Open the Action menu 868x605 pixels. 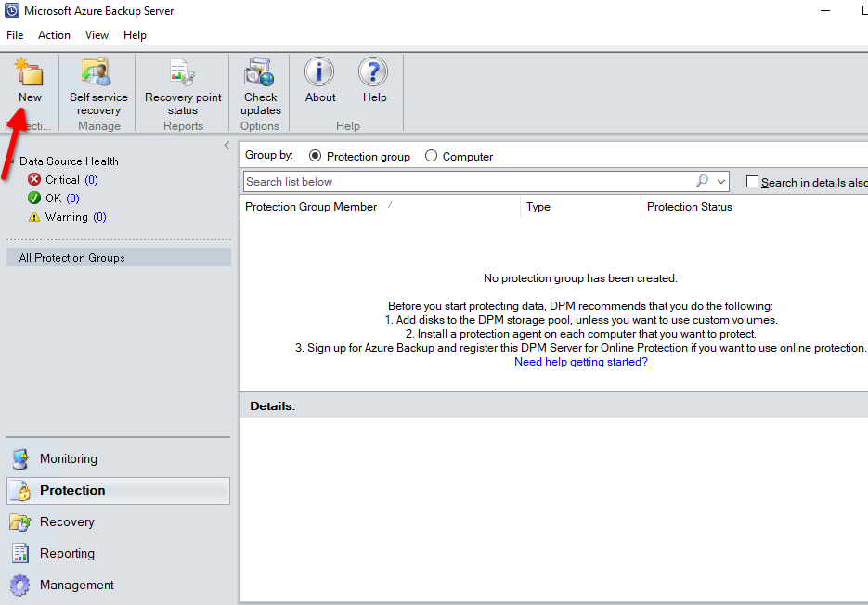tap(54, 35)
